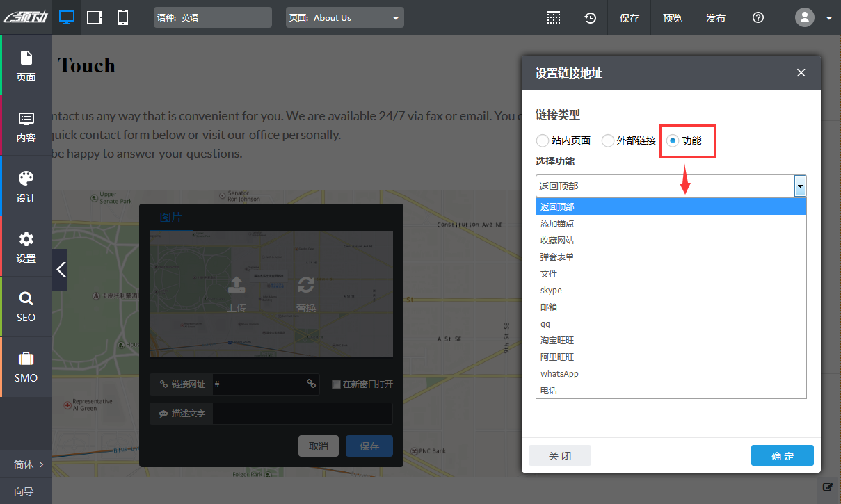Switch to tablet preview mode
The width and height of the screenshot is (841, 504).
pos(94,17)
